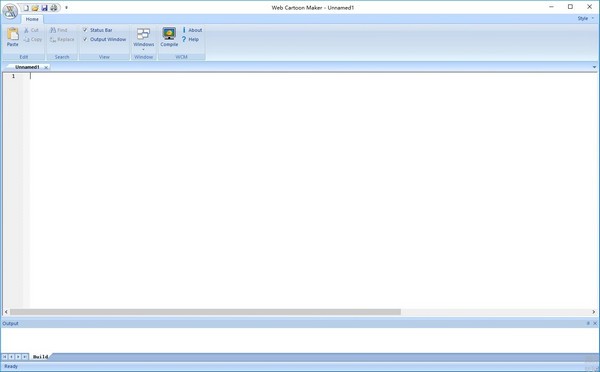The image size is (600, 372).
Task: Open Help
Action: coord(190,39)
